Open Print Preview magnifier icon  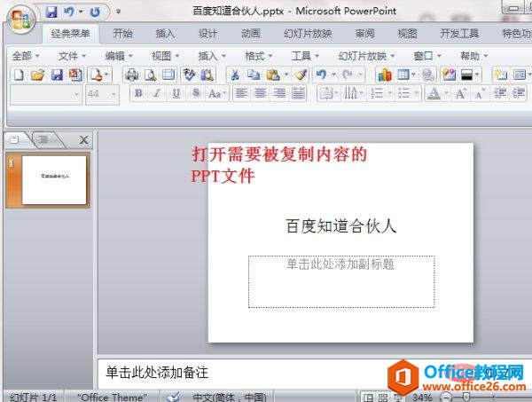tap(150, 75)
